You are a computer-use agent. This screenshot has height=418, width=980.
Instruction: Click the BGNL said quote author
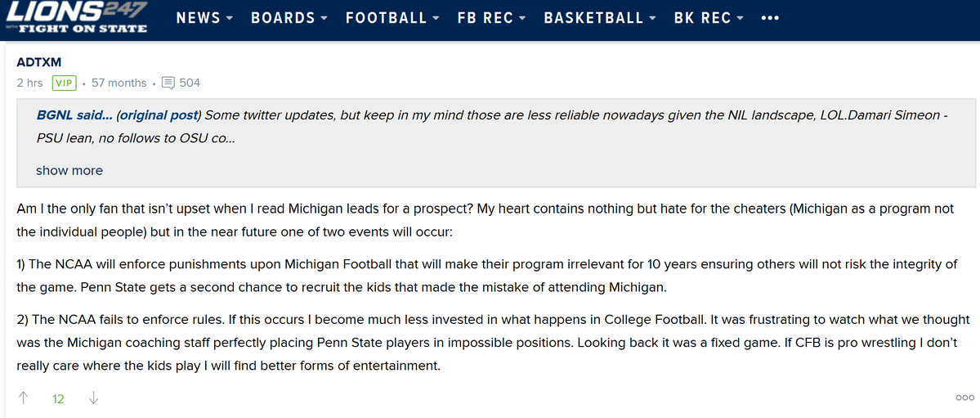(x=74, y=115)
